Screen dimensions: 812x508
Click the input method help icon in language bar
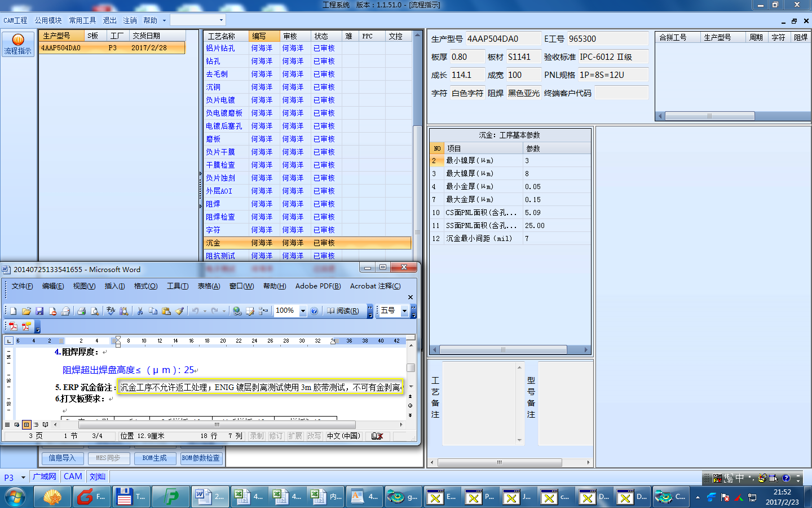786,478
